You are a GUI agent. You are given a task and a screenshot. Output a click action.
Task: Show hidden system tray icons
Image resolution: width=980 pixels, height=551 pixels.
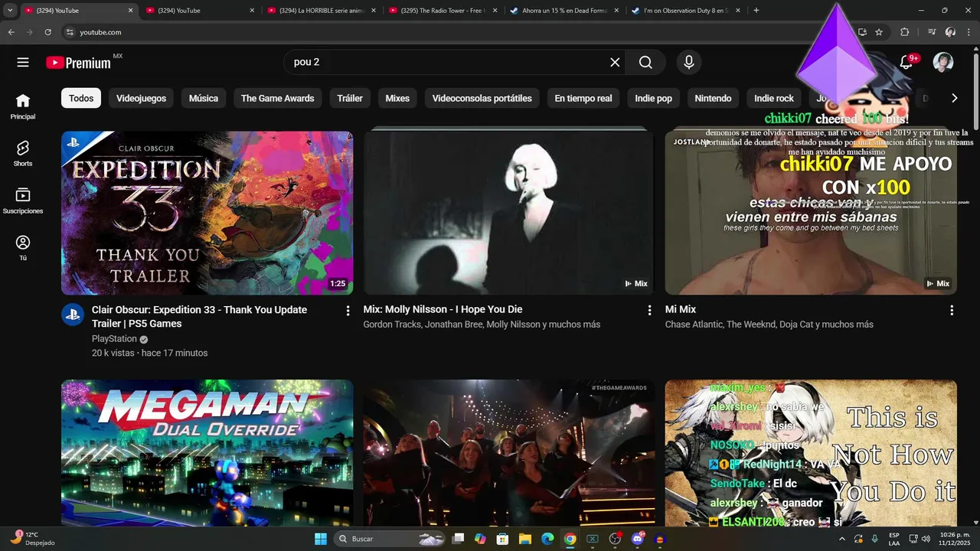point(843,539)
